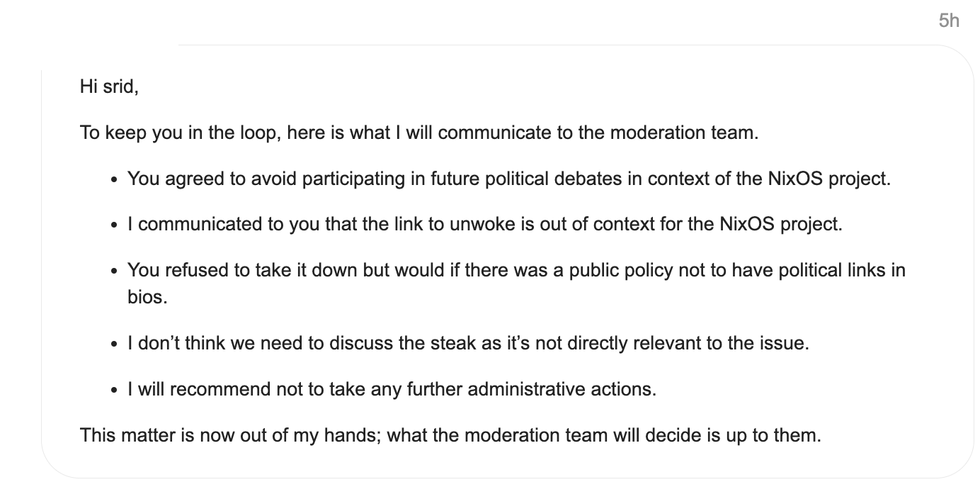The width and height of the screenshot is (980, 482).
Task: Click the bullet dot before "You agreed"
Action: point(115,179)
